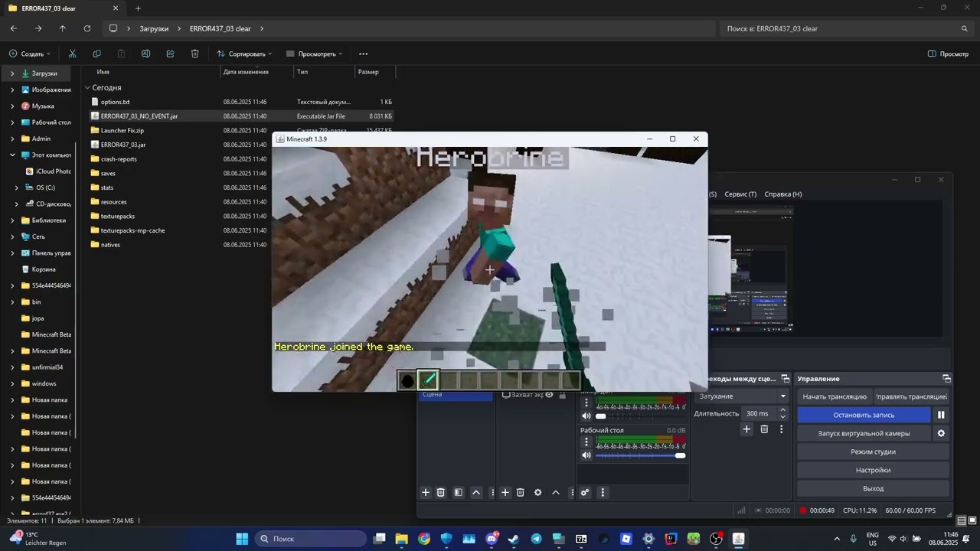Adjust the microphone volume slider
Screen dimensions: 980x551
coord(640,416)
